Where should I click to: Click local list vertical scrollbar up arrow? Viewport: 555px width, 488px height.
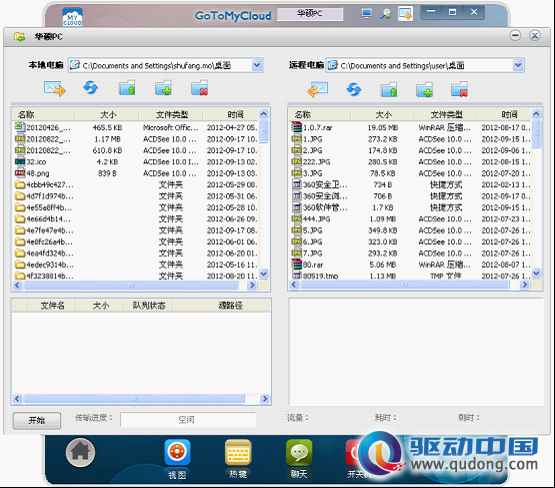(x=264, y=114)
